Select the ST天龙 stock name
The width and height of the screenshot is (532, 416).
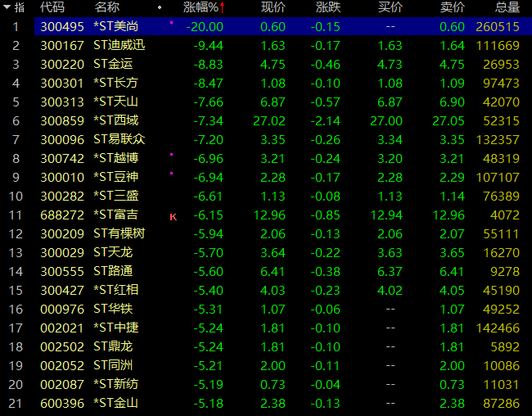[x=113, y=252]
